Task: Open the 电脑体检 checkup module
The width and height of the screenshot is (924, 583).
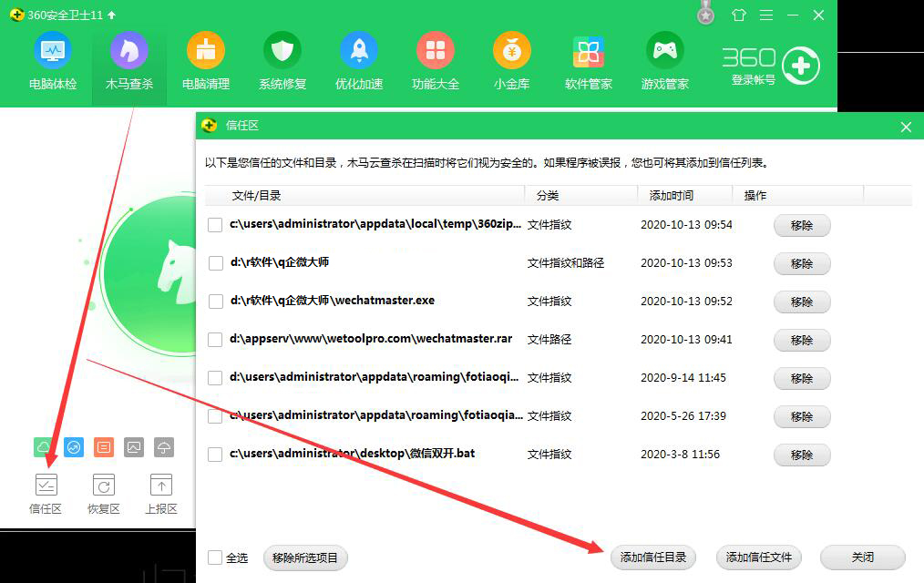Action: [x=53, y=61]
